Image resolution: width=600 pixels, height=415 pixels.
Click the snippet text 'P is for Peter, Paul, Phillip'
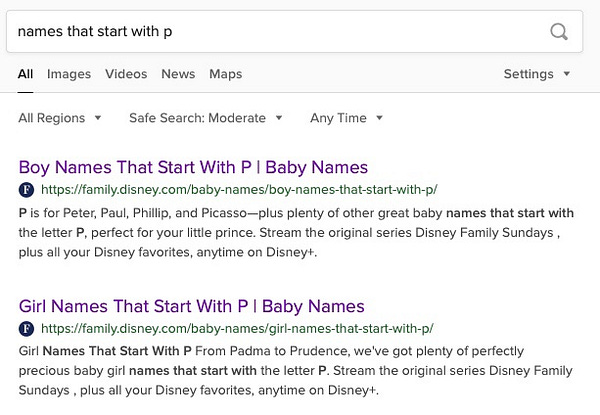click(x=94, y=213)
